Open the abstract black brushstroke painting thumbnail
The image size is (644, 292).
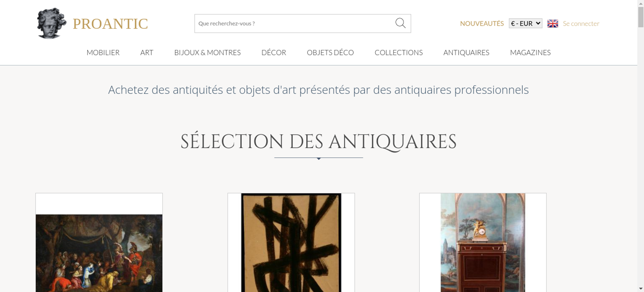tap(291, 242)
